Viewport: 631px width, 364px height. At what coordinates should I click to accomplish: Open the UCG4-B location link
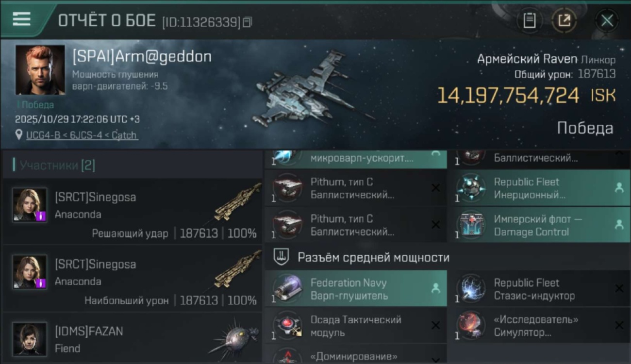click(x=82, y=135)
